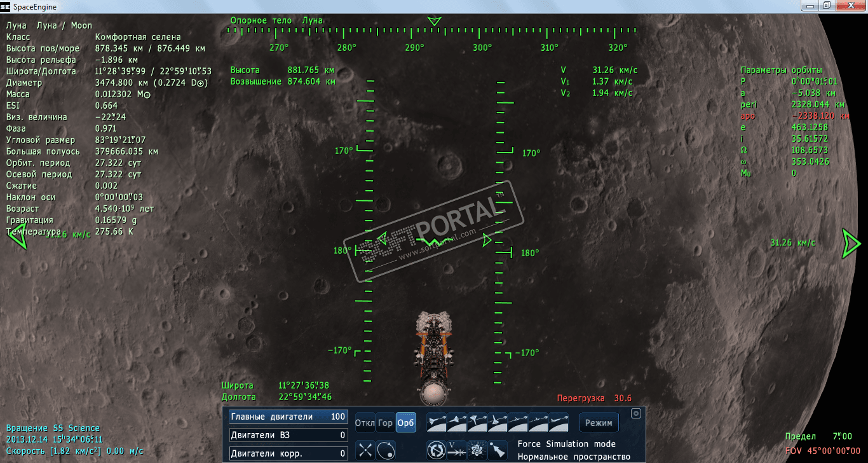Viewport: 868px width, 463px height.
Task: Click the red 'Перегрузка 30.6' readout
Action: tap(595, 399)
